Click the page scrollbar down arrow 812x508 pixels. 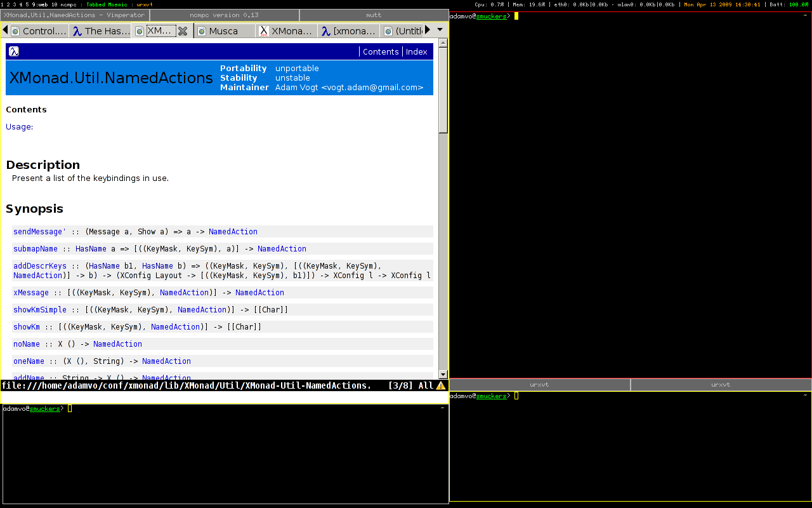443,375
